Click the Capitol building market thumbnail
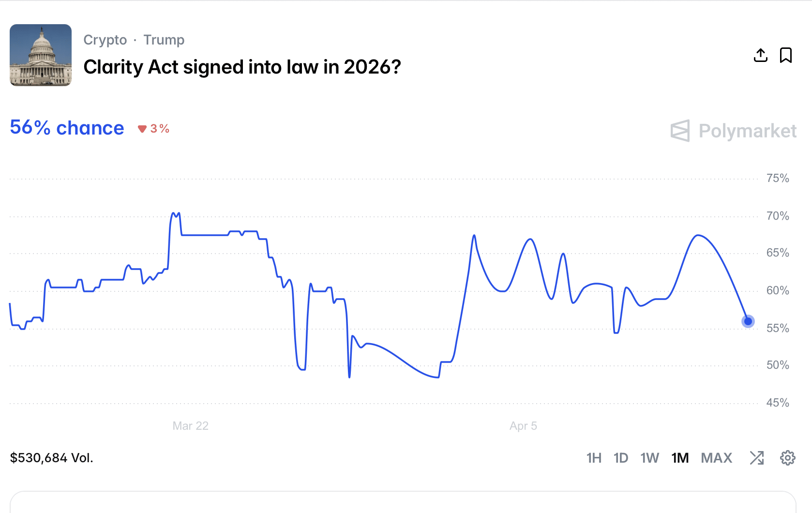The width and height of the screenshot is (812, 513). 41,55
